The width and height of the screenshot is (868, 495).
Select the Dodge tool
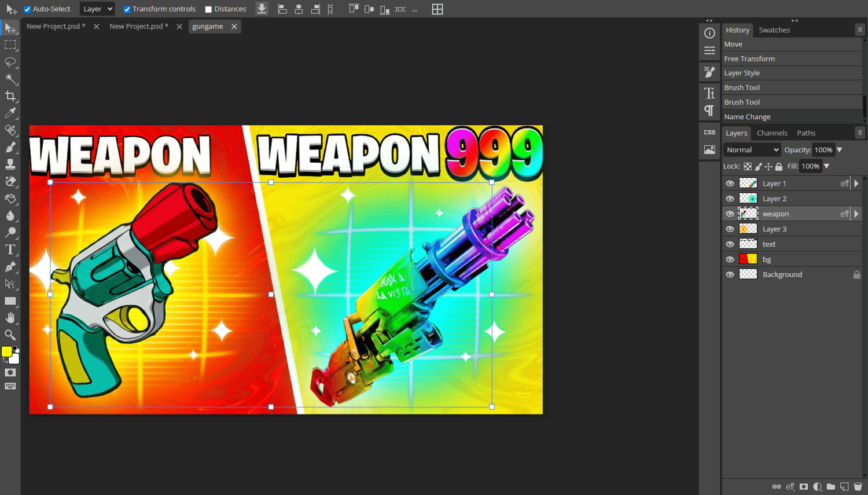pyautogui.click(x=10, y=233)
